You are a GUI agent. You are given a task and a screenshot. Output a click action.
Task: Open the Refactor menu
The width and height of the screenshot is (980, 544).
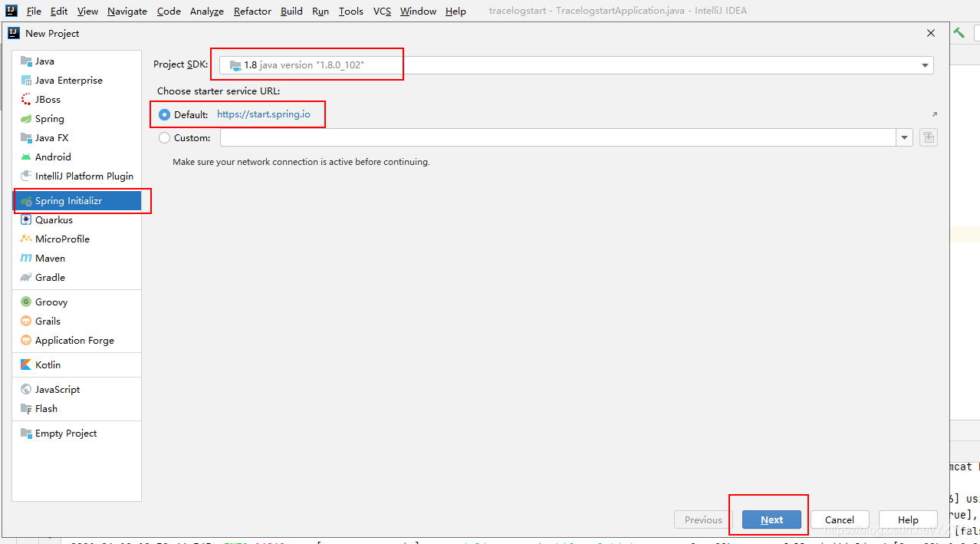coord(252,12)
